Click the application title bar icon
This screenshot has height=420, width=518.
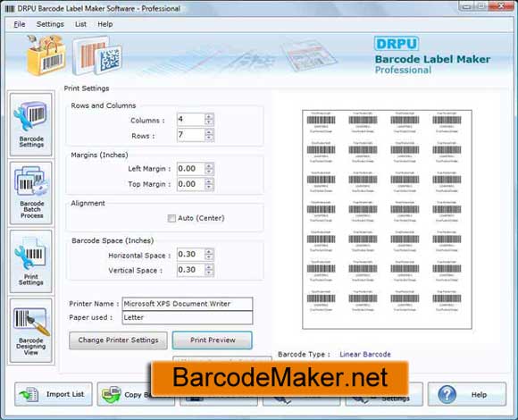point(10,9)
